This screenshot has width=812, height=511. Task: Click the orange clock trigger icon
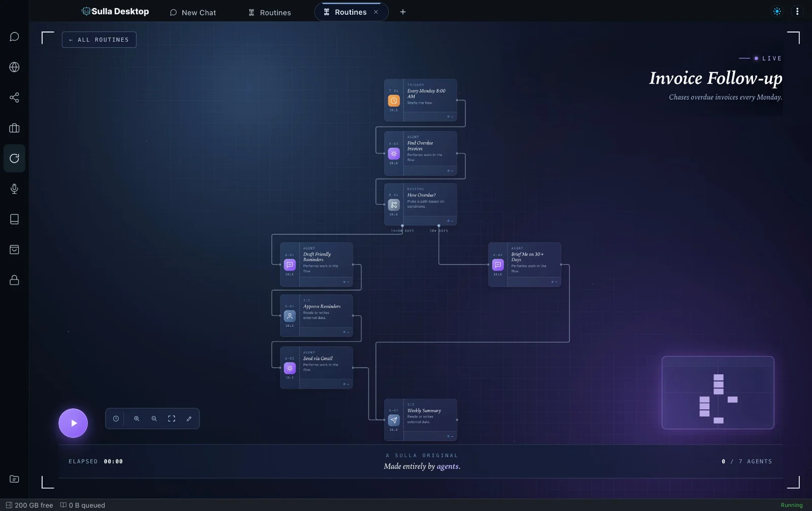point(394,101)
